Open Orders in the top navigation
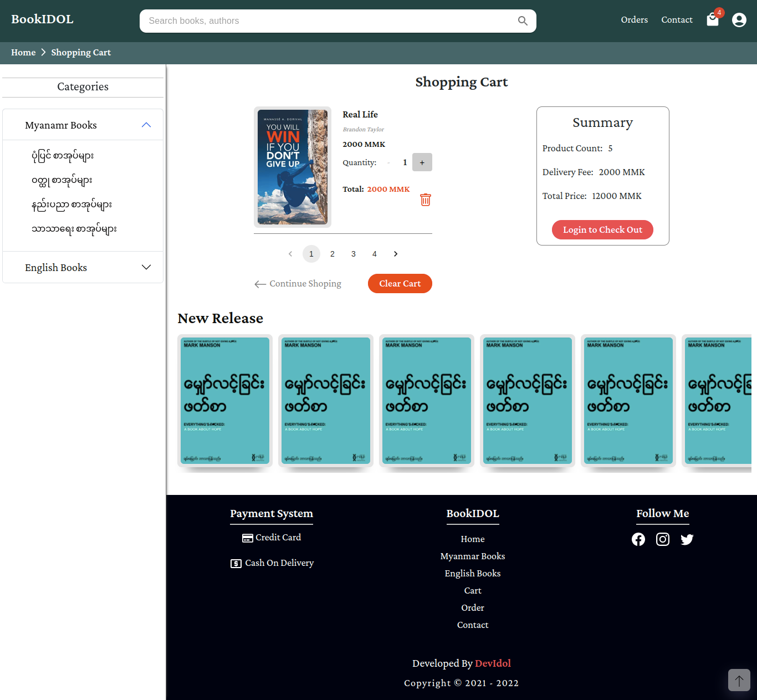Image resolution: width=757 pixels, height=700 pixels. click(x=635, y=20)
